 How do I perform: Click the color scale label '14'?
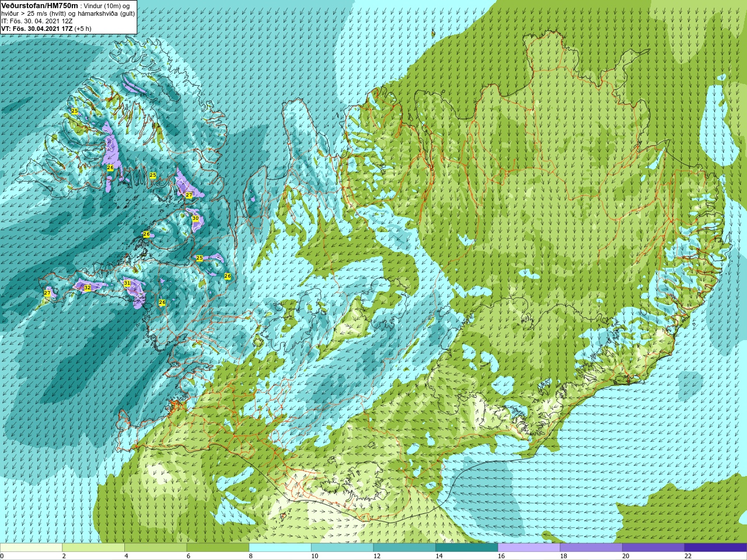pyautogui.click(x=439, y=556)
